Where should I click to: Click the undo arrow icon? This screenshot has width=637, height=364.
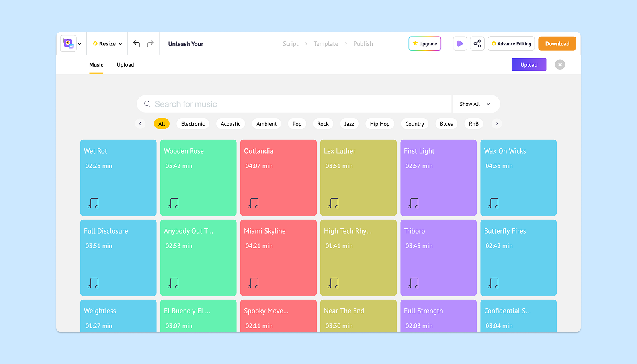point(137,43)
